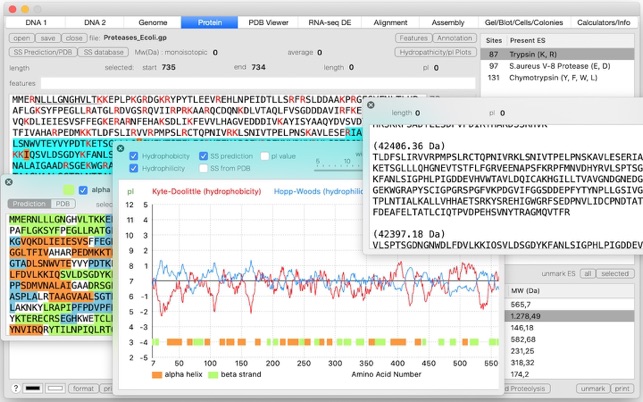
Task: Toggle the Hydrophobicity checkbox
Action: (x=133, y=156)
